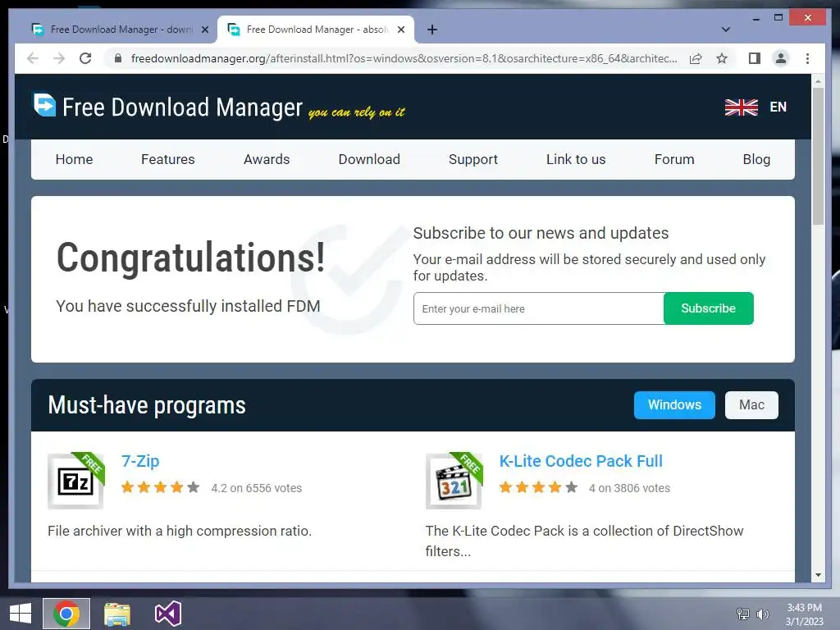Click the UK flag language icon
840x630 pixels.
coord(741,107)
